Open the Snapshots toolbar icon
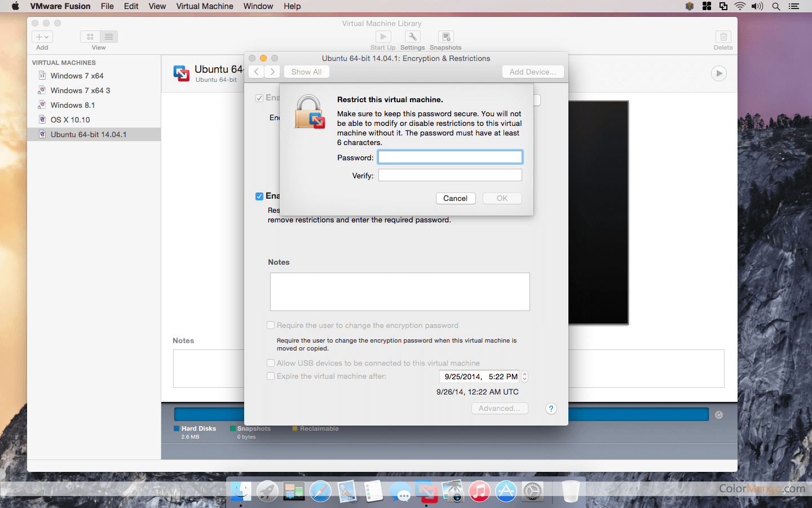 [x=445, y=37]
